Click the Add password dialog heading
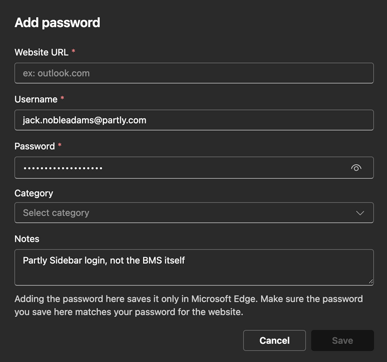 pos(57,23)
